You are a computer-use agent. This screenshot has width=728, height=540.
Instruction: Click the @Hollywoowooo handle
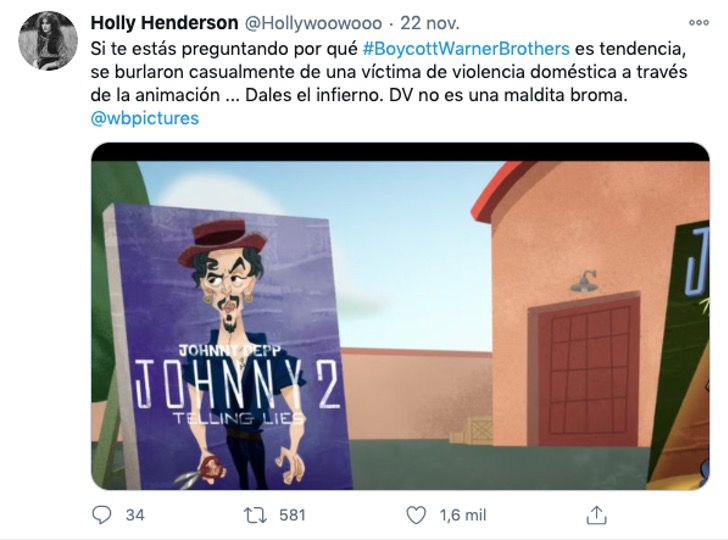coord(313,23)
